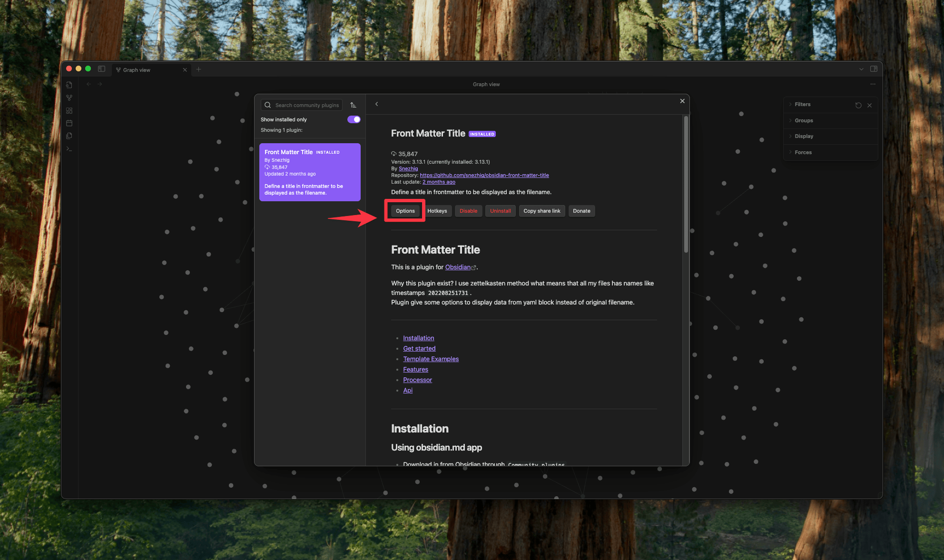
Task: Click the copy documents icon in ribbon
Action: click(69, 136)
